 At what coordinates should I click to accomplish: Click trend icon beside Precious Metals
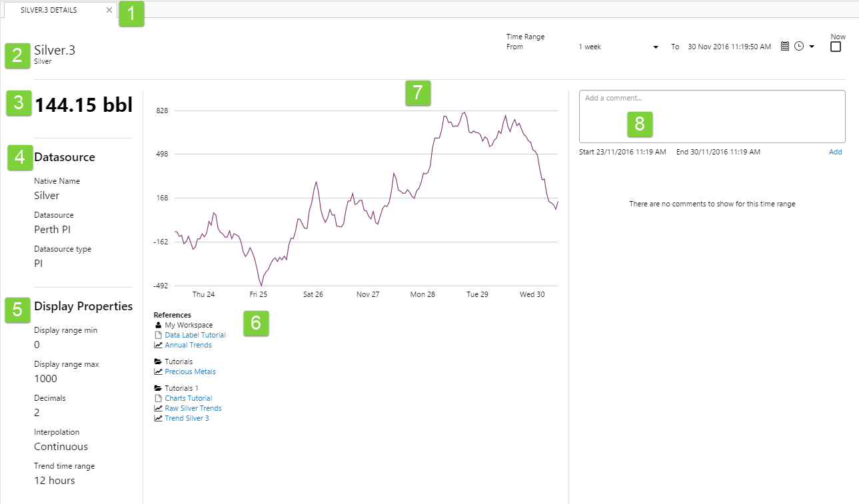[158, 372]
